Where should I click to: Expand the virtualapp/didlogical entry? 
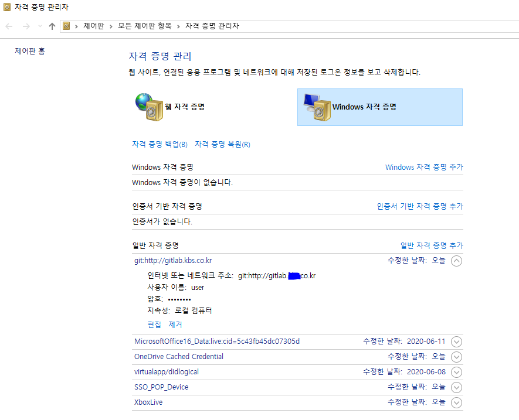tap(456, 372)
